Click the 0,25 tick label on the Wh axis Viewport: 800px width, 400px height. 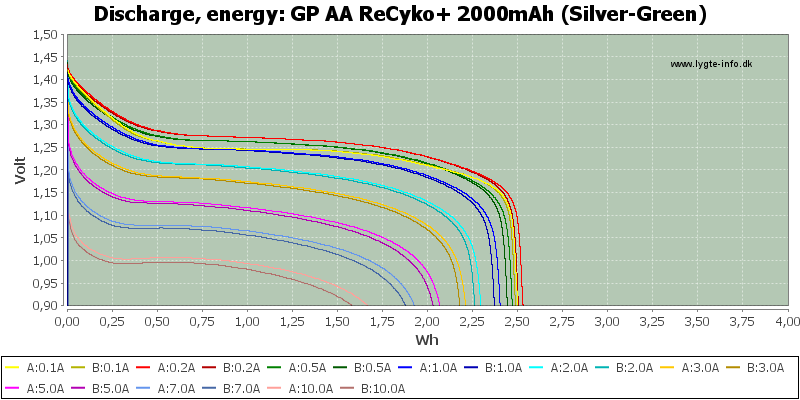coord(112,321)
